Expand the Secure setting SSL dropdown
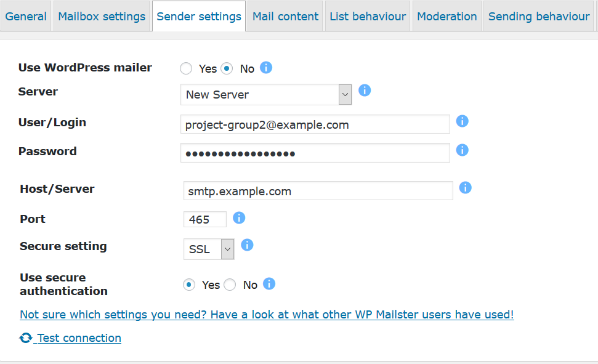 point(209,249)
